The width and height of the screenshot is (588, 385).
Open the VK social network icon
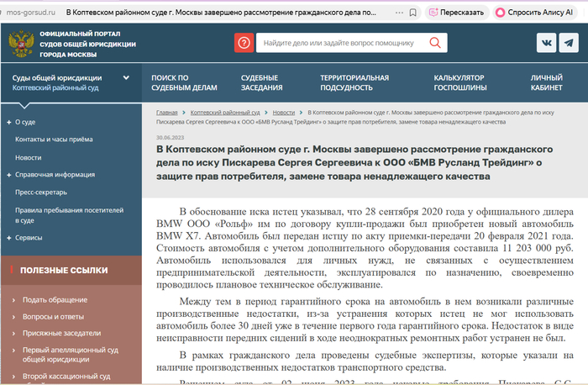(x=546, y=43)
